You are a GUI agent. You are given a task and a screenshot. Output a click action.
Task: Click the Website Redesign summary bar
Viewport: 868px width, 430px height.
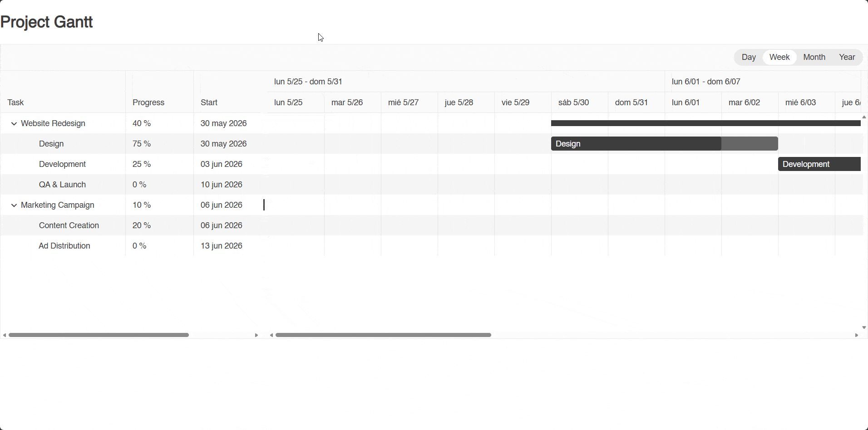(x=706, y=123)
